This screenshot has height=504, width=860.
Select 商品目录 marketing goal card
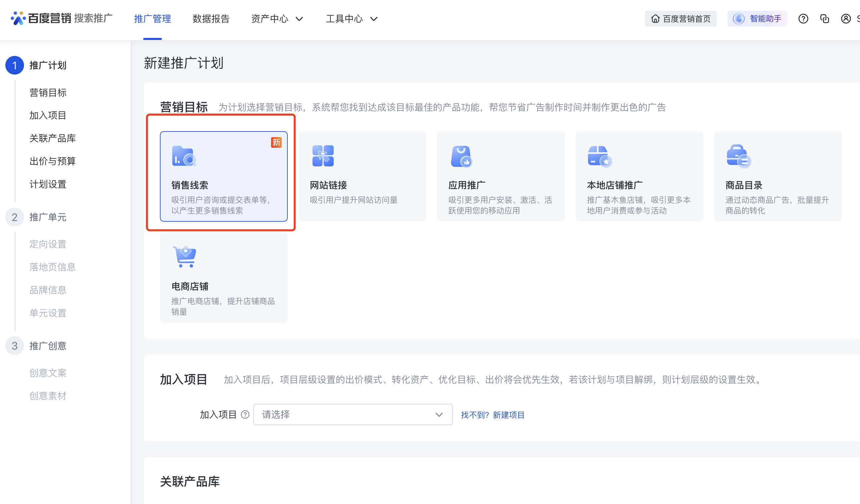coord(778,177)
